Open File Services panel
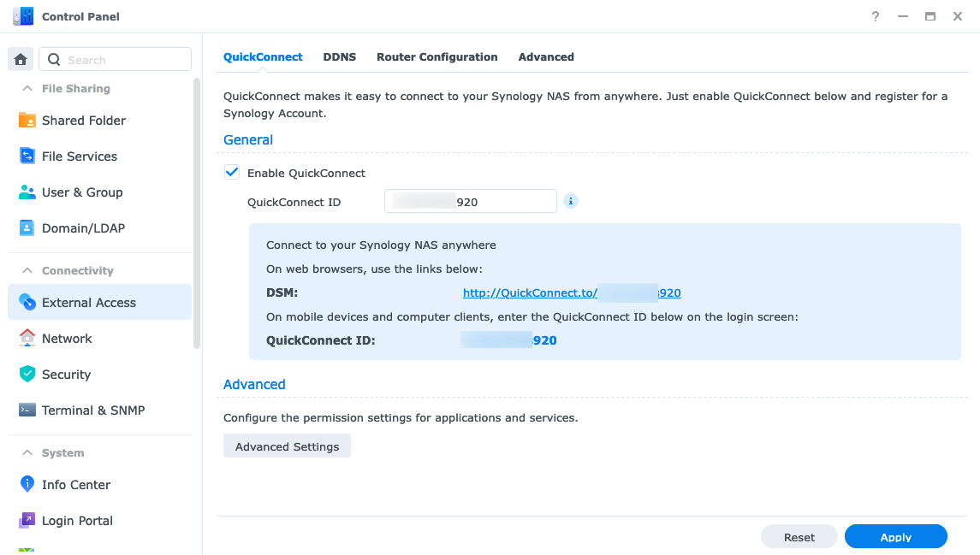This screenshot has width=980, height=555. pos(79,156)
